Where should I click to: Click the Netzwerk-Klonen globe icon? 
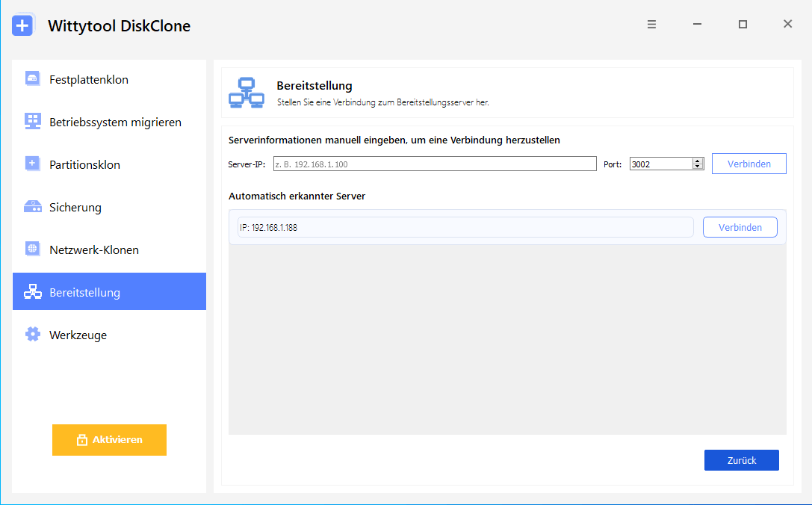(32, 249)
